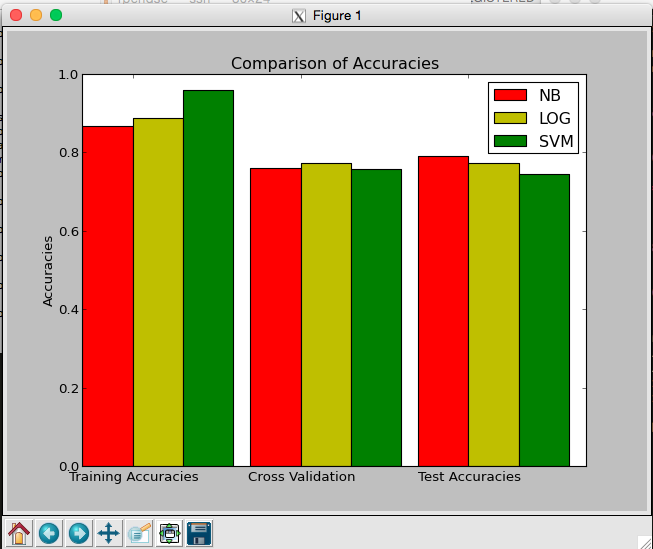Click yellow LOG legend swatch
The image size is (653, 549).
pyautogui.click(x=510, y=118)
